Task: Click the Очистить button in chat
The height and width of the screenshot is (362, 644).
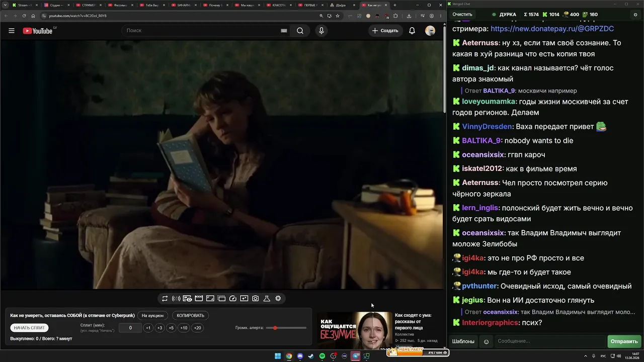Action: (462, 15)
